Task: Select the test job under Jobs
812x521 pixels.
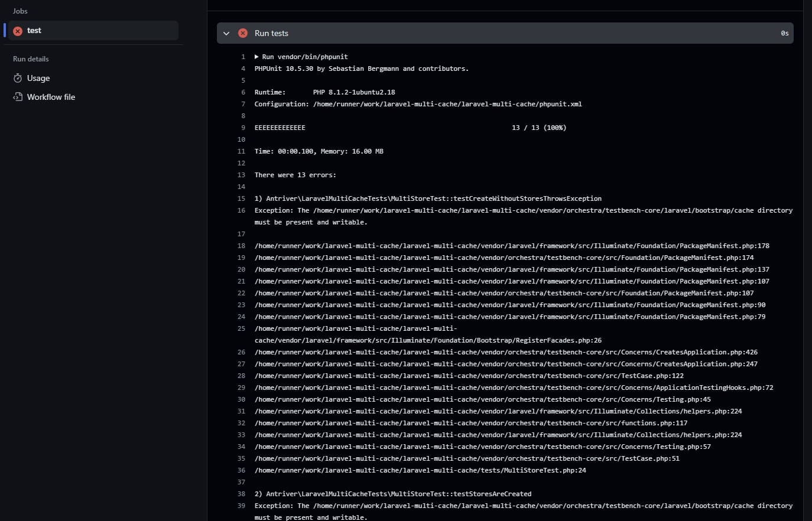Action: click(x=34, y=30)
